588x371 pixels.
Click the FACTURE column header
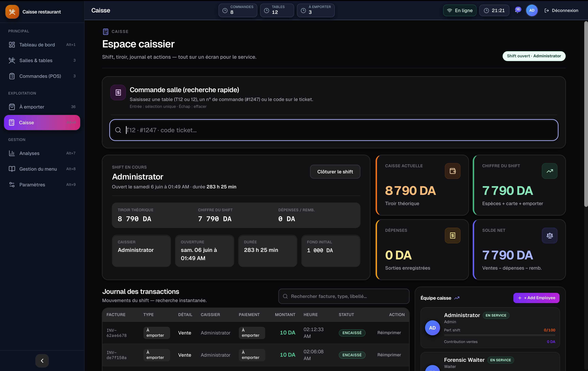pos(116,315)
